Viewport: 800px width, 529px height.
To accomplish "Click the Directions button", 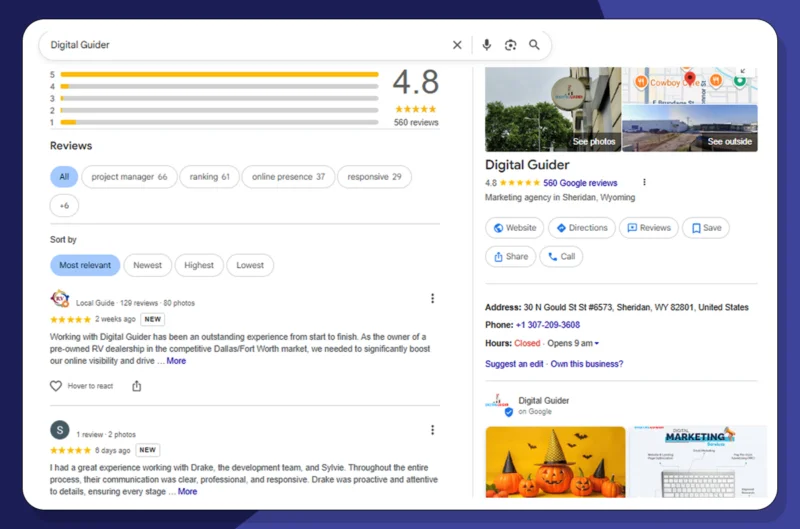I will coord(582,228).
